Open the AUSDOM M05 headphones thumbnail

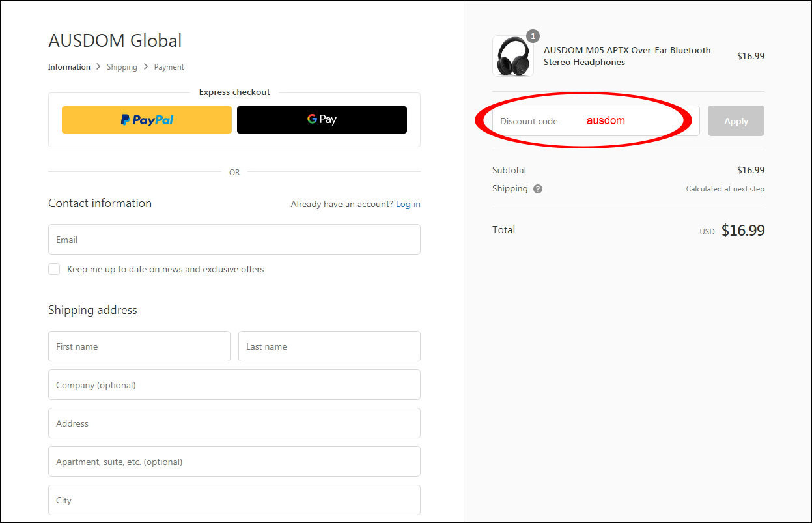click(513, 56)
